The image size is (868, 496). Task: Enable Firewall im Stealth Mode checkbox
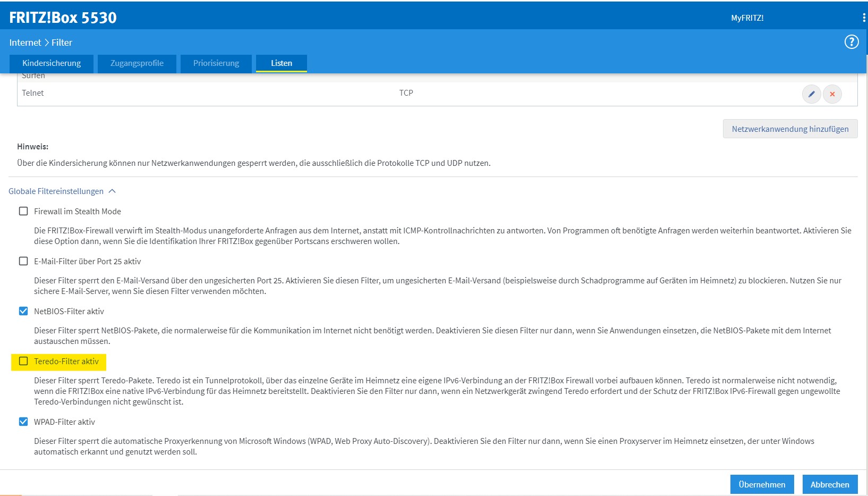point(23,211)
